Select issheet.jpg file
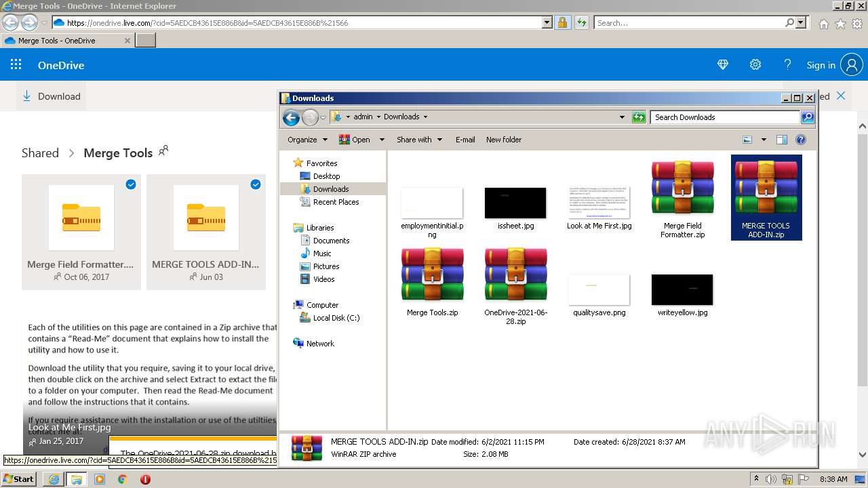Image resolution: width=868 pixels, height=488 pixels. (x=515, y=209)
